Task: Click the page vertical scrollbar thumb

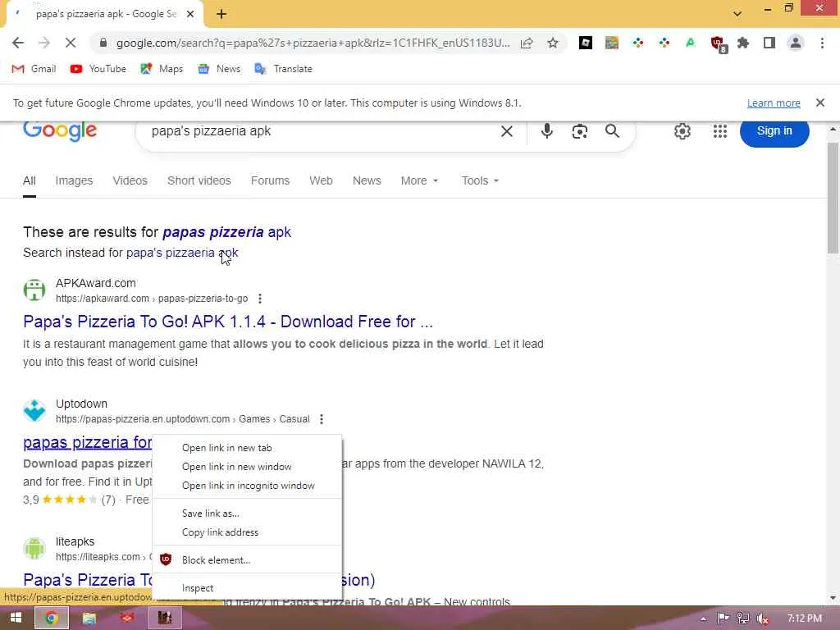Action: (x=833, y=198)
